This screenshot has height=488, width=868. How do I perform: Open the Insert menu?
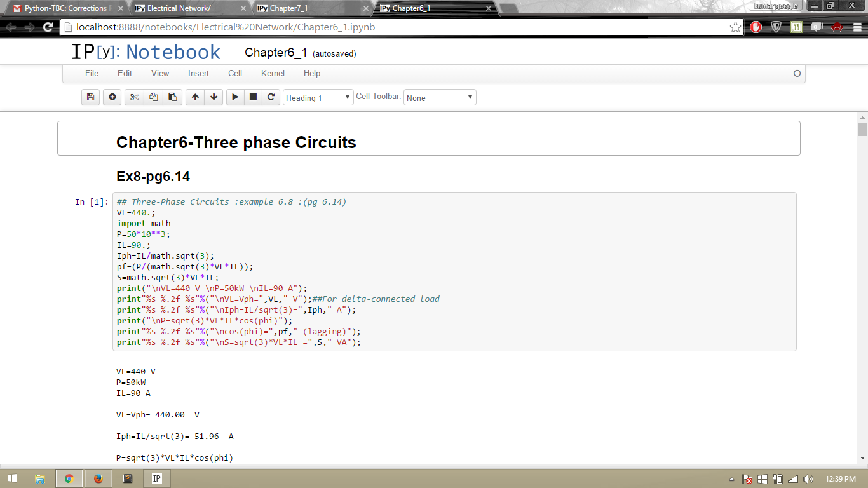click(198, 73)
